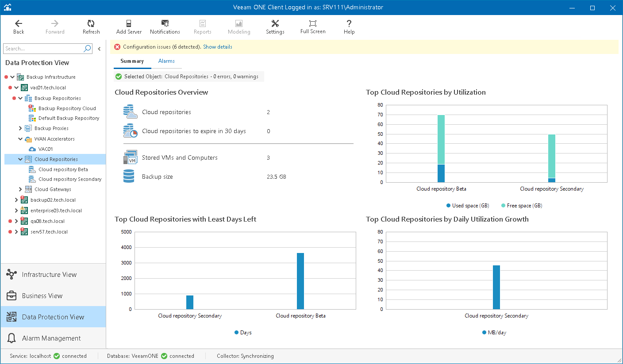Select Cloud repository Secondary tree item

pos(70,179)
